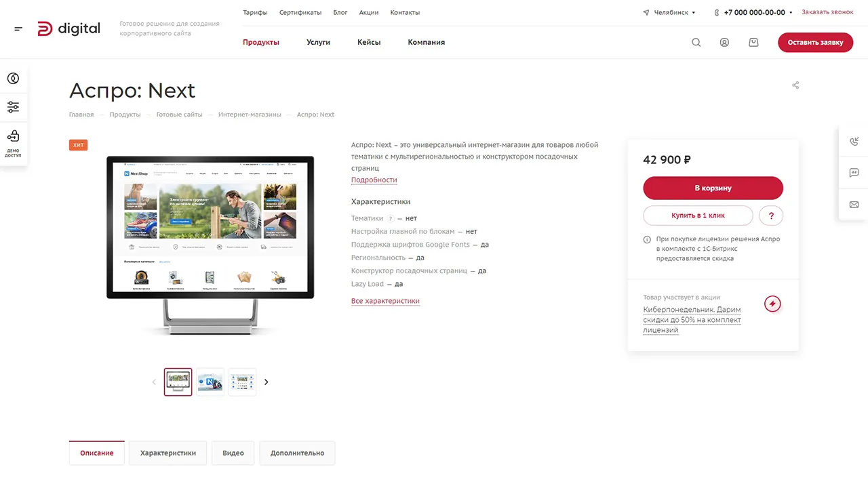Viewport: 868px width, 488px height.
Task: Open the Продукты menu
Action: pos(261,42)
